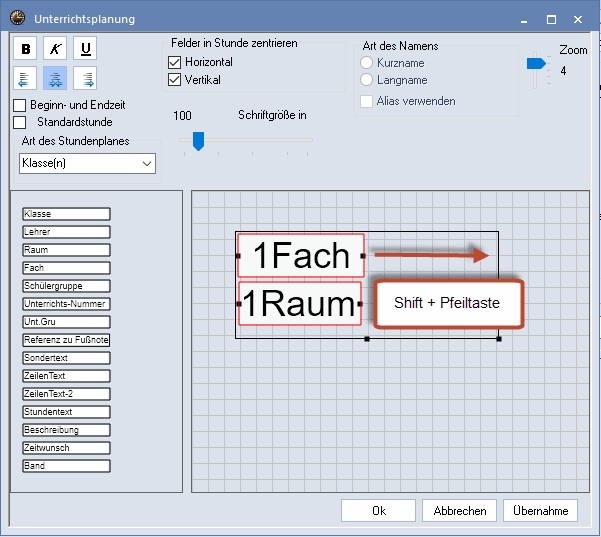Enable the Standardstunde checkbox
Image resolution: width=601 pixels, height=537 pixels.
coord(20,122)
